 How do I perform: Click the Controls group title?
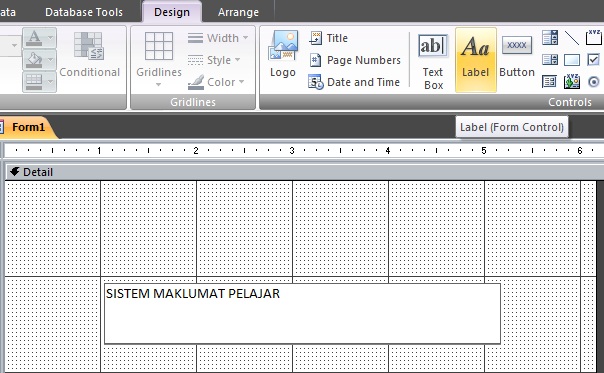[570, 102]
